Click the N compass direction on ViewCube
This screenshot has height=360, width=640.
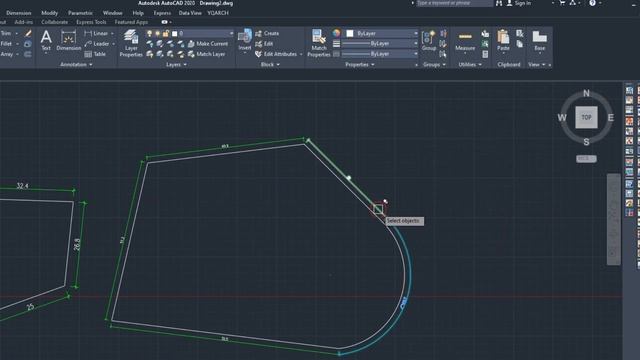587,93
